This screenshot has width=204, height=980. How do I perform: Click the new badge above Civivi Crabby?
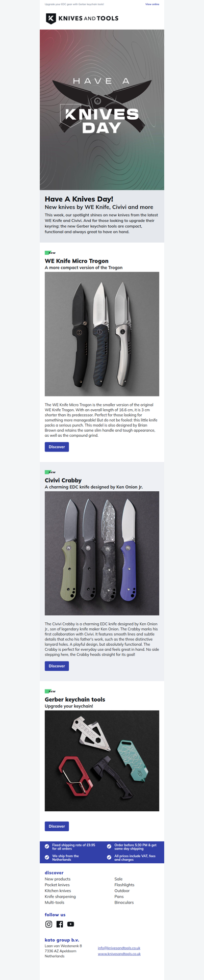point(50,472)
